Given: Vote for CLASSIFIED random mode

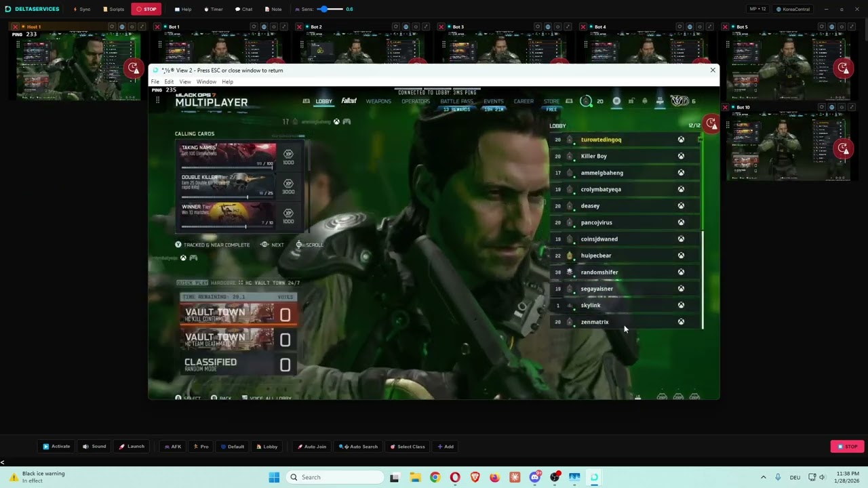Looking at the screenshot, I should point(238,365).
